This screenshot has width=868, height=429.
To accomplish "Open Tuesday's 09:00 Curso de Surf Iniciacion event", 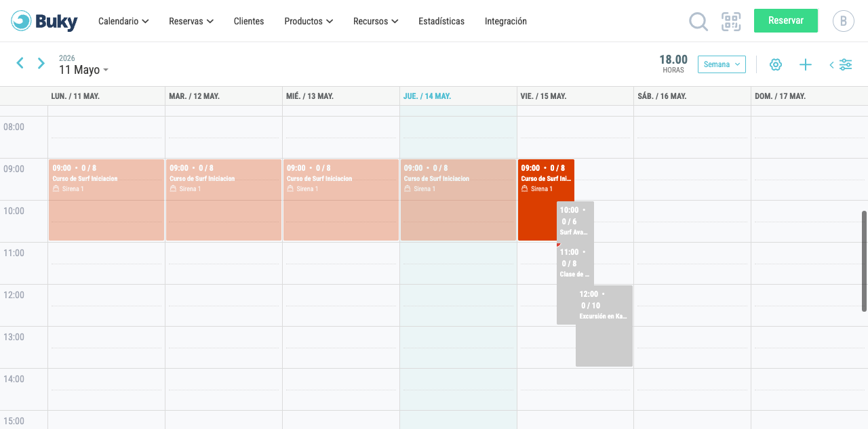I will (224, 200).
